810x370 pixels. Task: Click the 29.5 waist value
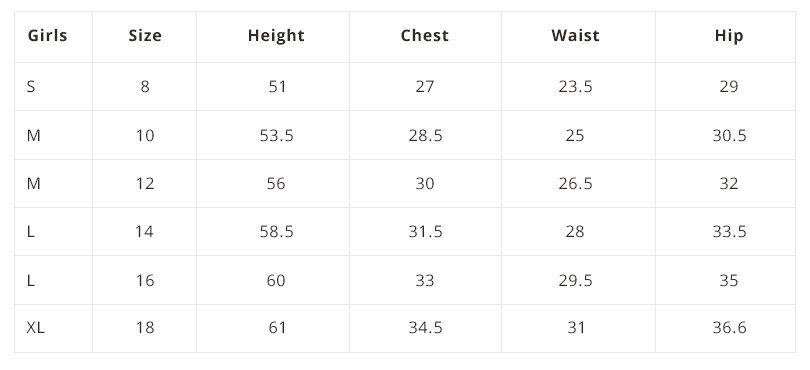click(x=575, y=280)
